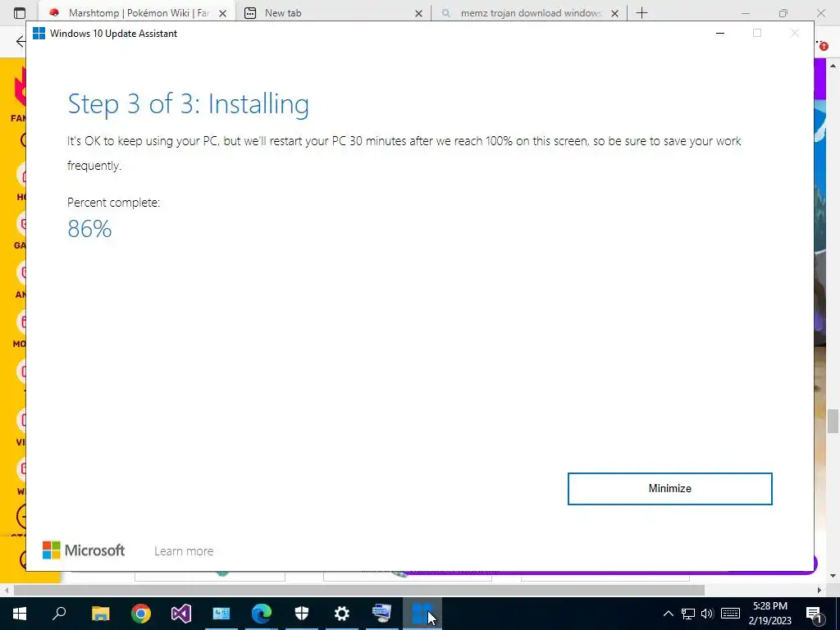Close the Marshtomp Pokémon Wiki tab
The width and height of the screenshot is (840, 630).
(223, 13)
